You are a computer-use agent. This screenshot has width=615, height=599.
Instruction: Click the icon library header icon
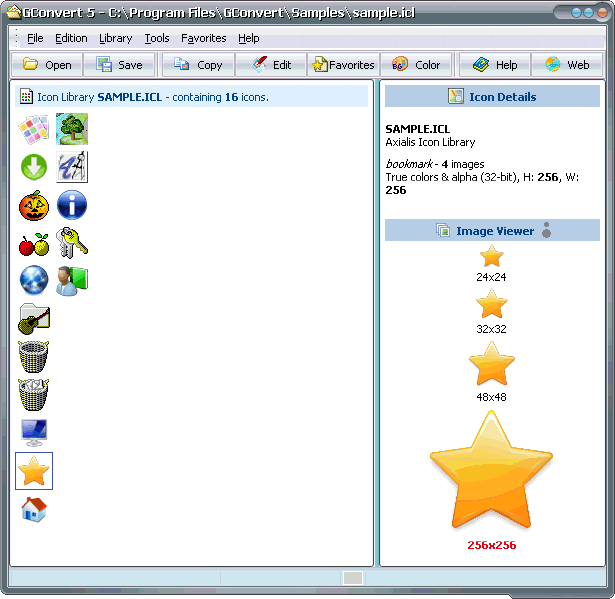click(26, 96)
